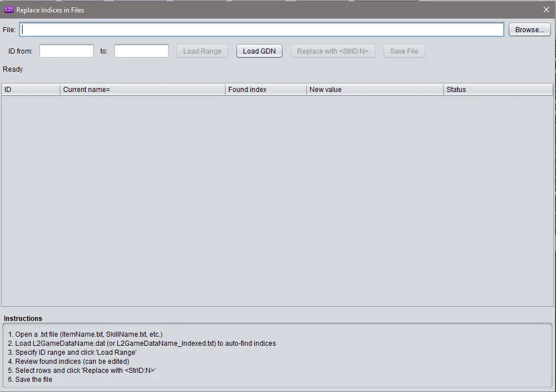Image resolution: width=556 pixels, height=392 pixels.
Task: Click the 'Current name=' column header
Action: [x=143, y=89]
